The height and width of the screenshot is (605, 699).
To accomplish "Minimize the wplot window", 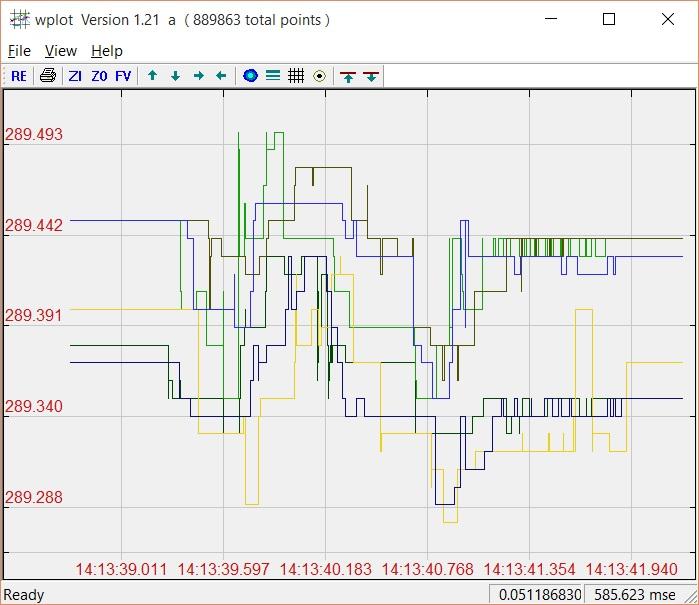I will [551, 19].
